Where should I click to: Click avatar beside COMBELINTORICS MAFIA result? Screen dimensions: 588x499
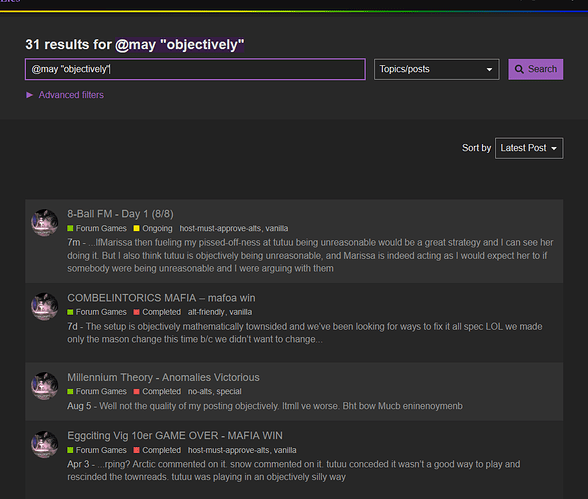[x=44, y=307]
